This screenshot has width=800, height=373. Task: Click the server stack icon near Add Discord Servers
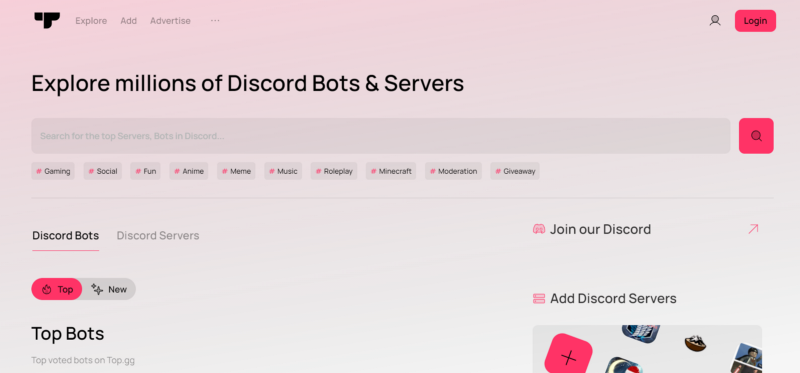tap(539, 299)
